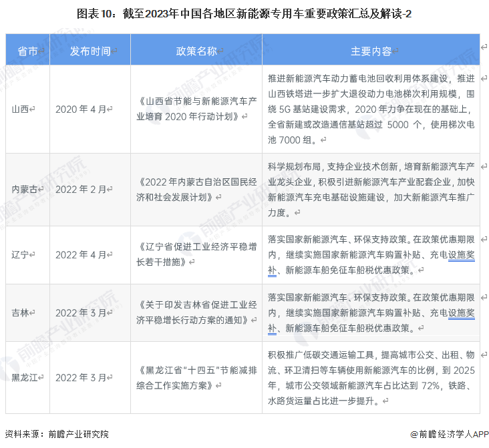
Task: Click the 内蒙古 province cell
Action: pos(25,189)
